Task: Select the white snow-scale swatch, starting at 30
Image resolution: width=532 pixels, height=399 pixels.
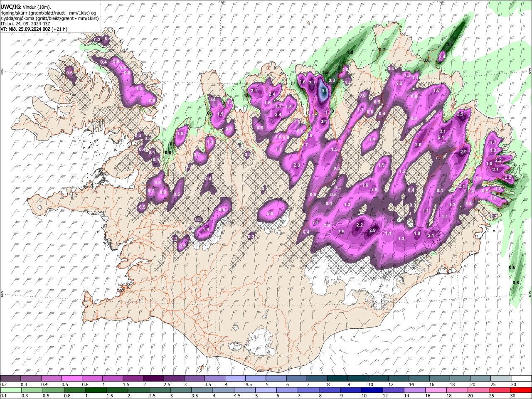Action: pyautogui.click(x=521, y=378)
